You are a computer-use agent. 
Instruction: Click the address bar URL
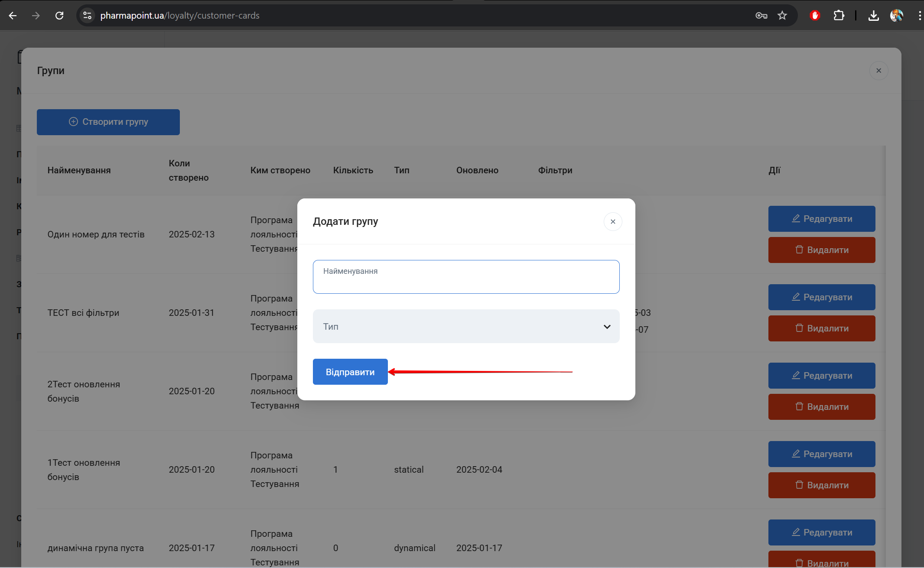pyautogui.click(x=180, y=16)
